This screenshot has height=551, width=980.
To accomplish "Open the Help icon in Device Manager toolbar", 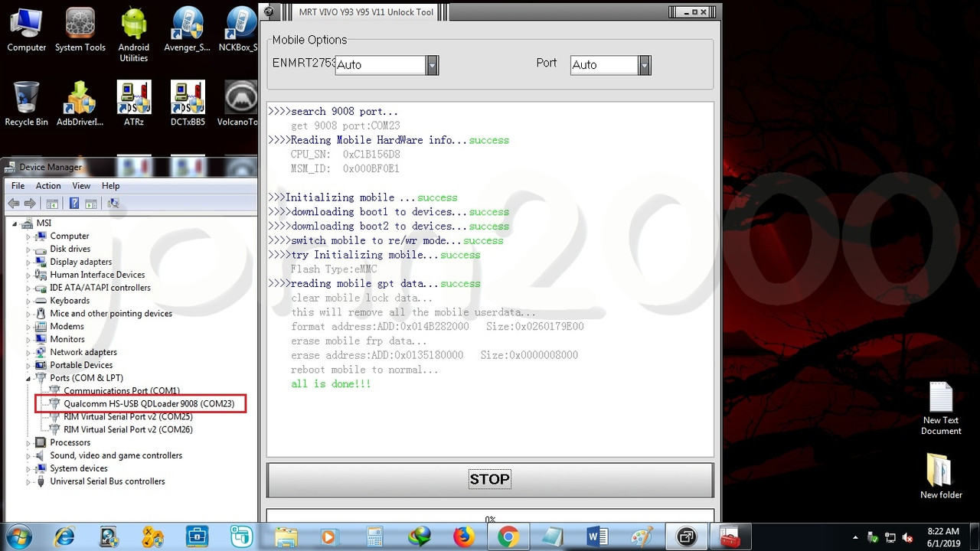I will click(74, 204).
